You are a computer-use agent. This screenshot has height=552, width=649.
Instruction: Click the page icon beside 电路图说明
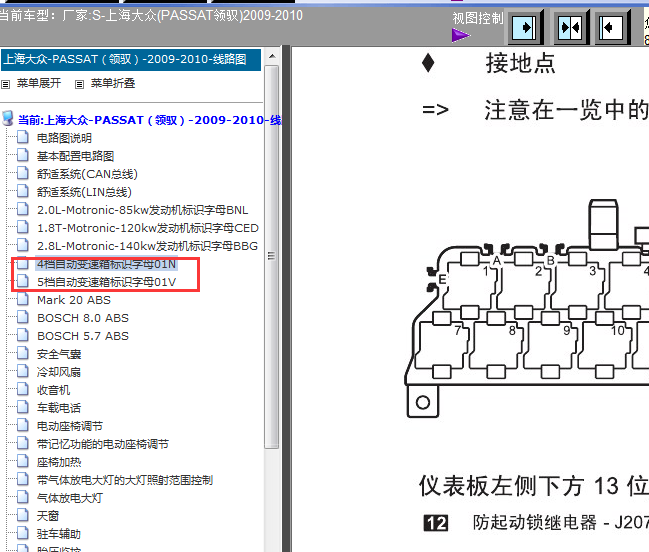coord(23,137)
